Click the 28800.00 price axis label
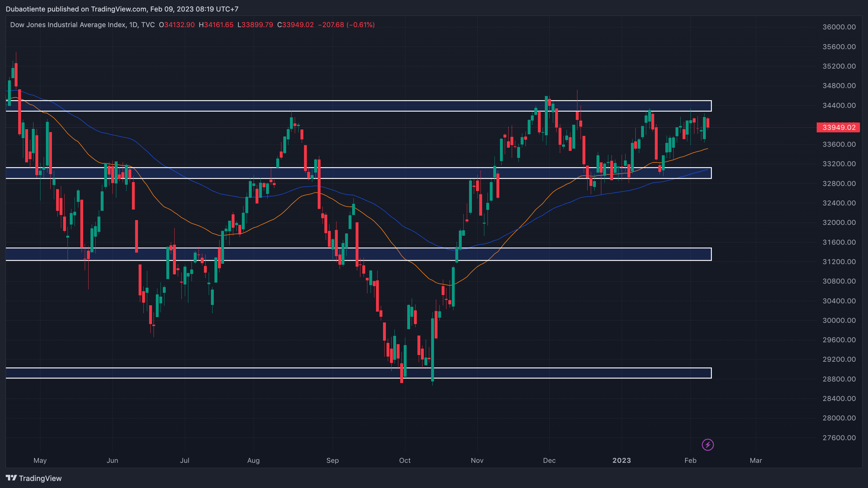868x488 pixels. [x=839, y=379]
